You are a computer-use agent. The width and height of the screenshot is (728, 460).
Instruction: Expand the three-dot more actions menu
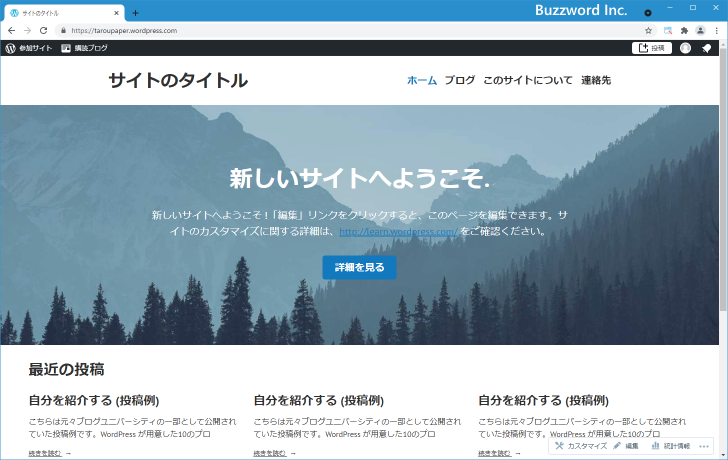(x=704, y=447)
